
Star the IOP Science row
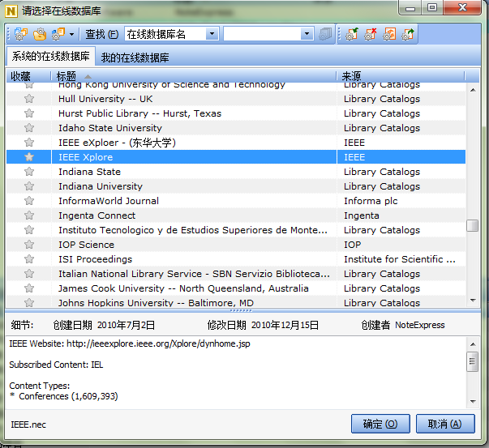[29, 245]
